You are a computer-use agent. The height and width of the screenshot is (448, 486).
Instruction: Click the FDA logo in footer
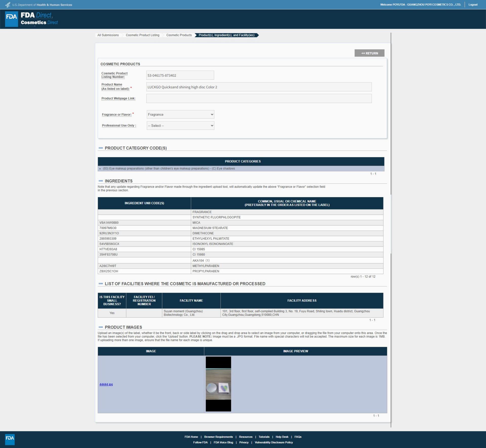coord(10,439)
